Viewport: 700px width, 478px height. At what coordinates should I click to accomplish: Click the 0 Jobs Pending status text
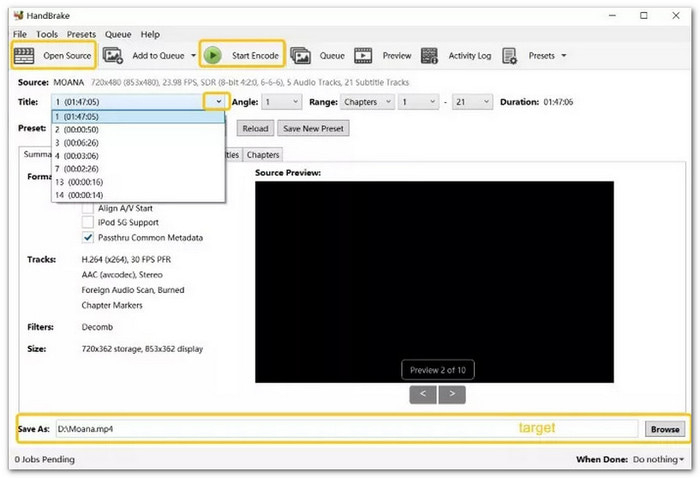[45, 459]
